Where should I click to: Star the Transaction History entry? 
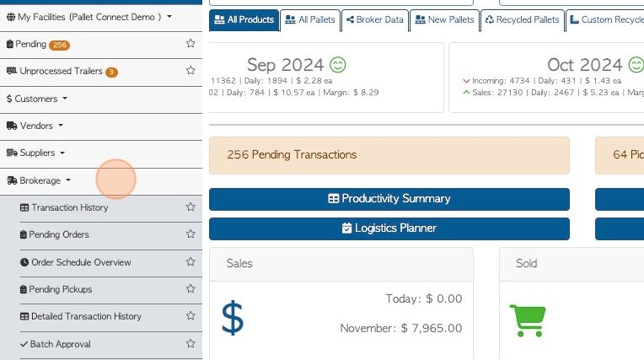191,207
